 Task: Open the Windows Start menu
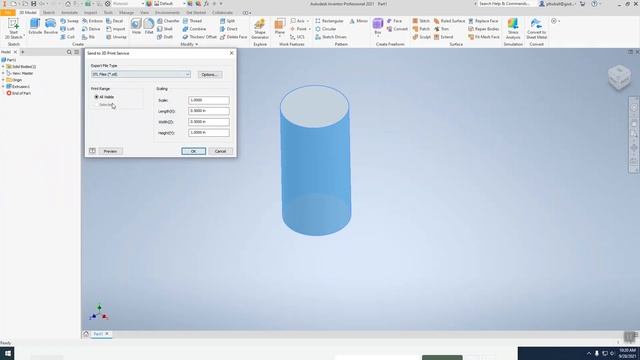(x=7, y=353)
